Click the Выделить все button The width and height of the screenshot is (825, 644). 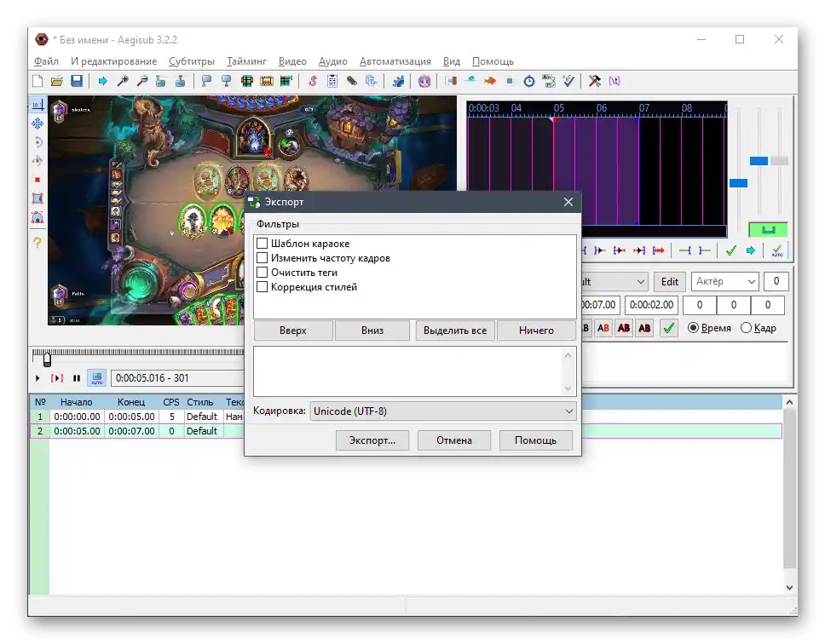(x=454, y=331)
